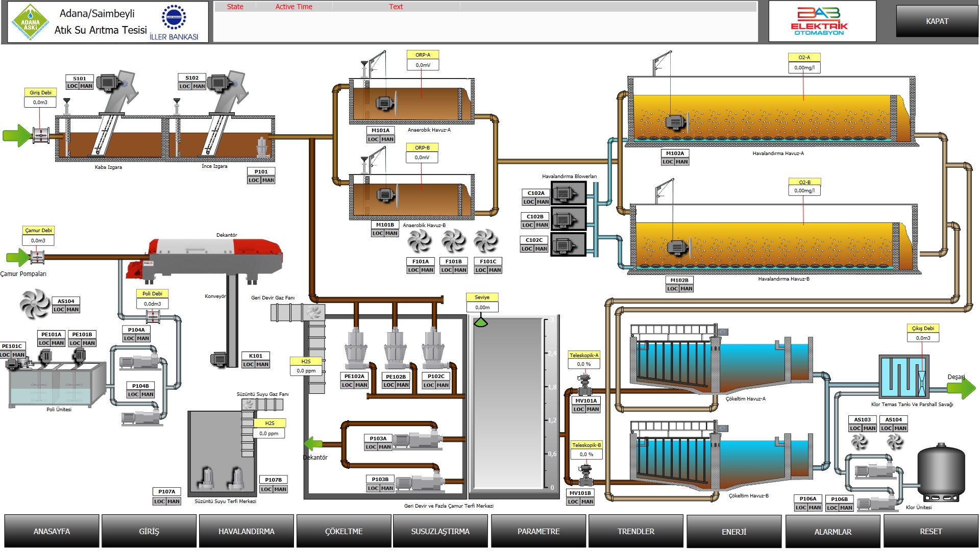Go to the TRENDLER page
Viewport: 980px width, 551px height.
point(635,531)
